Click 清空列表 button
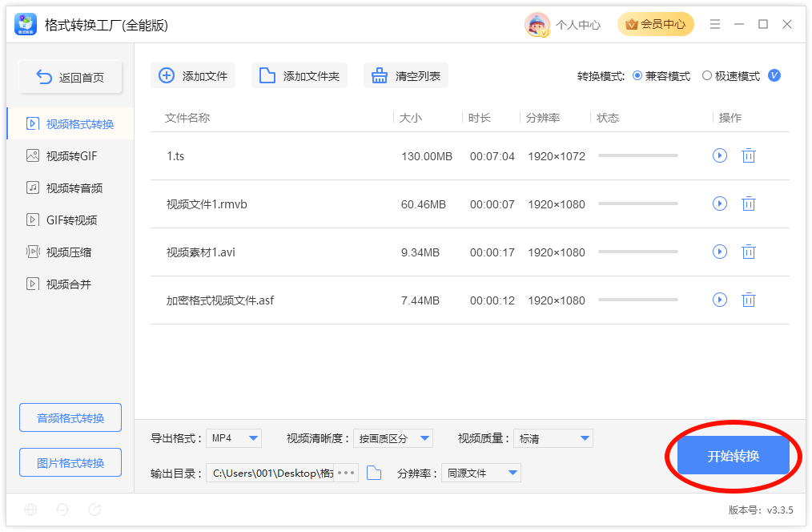This screenshot has width=812, height=532. pos(406,75)
